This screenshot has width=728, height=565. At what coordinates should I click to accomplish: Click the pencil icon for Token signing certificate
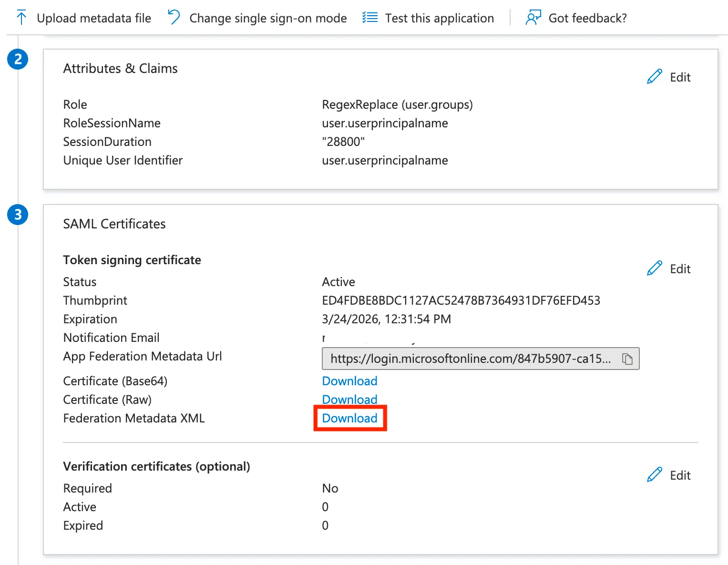coord(655,268)
